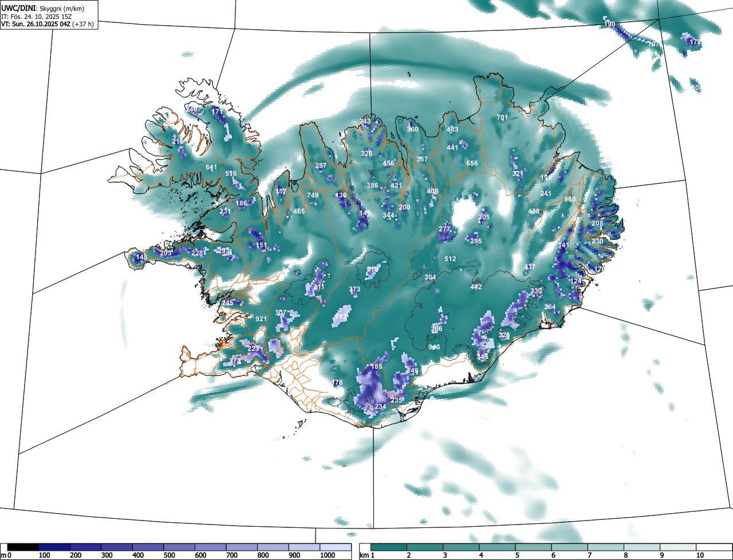The width and height of the screenshot is (733, 560).
Task: Click the map value 441
Action: 452,148
